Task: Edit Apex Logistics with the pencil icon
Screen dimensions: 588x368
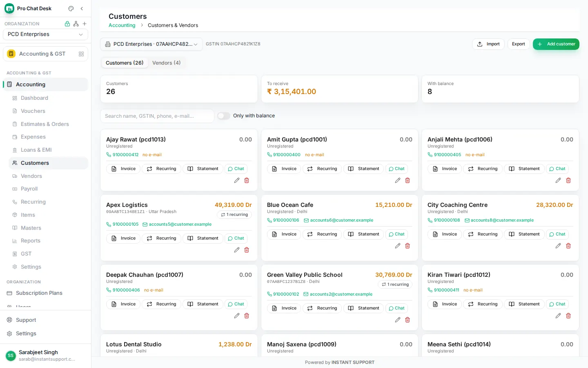Action: click(x=237, y=250)
